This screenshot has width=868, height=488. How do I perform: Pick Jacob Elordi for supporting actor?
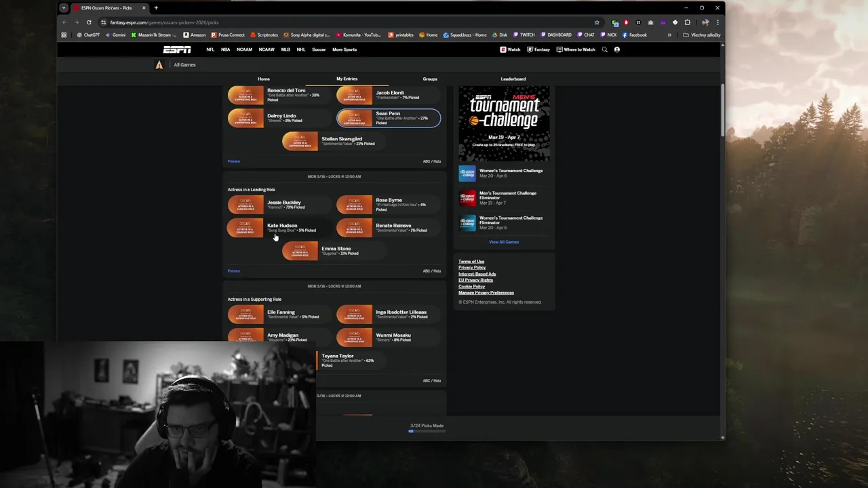[x=389, y=95]
